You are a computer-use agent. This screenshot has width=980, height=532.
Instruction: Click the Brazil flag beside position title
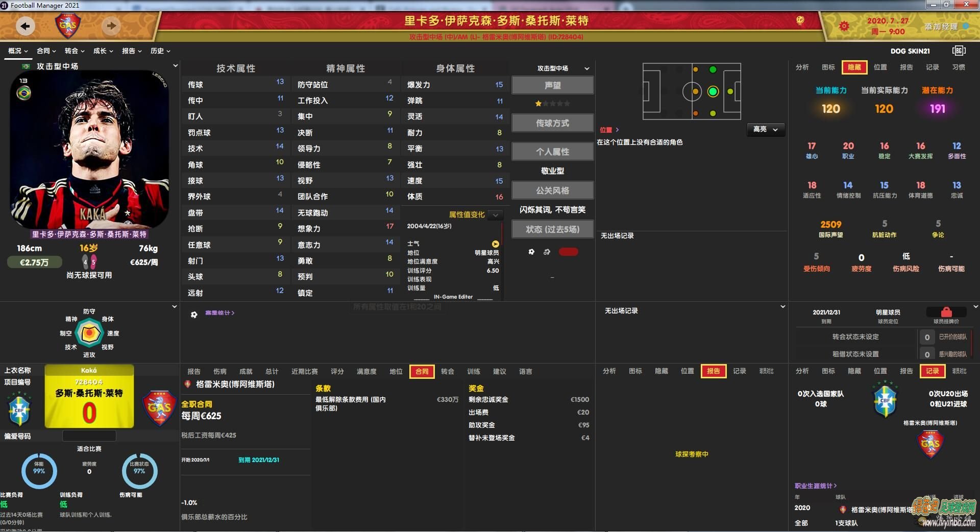click(26, 66)
